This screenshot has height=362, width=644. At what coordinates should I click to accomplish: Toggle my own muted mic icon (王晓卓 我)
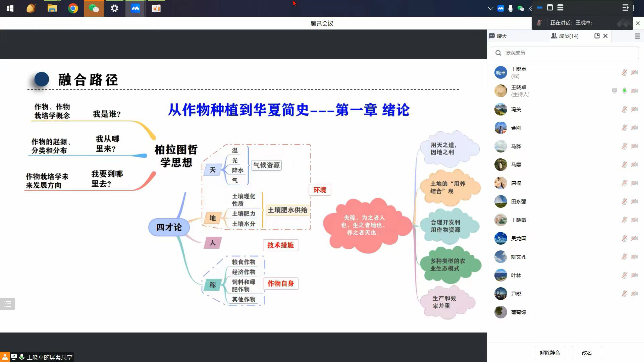(x=624, y=72)
